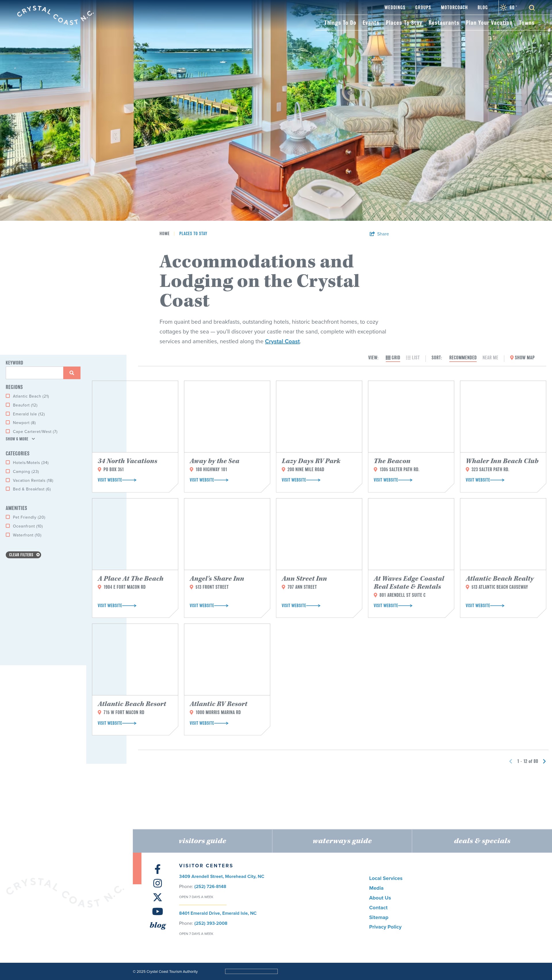Check the Newport (8) region filter
Screen dimensions: 552x980
pyautogui.click(x=7, y=422)
